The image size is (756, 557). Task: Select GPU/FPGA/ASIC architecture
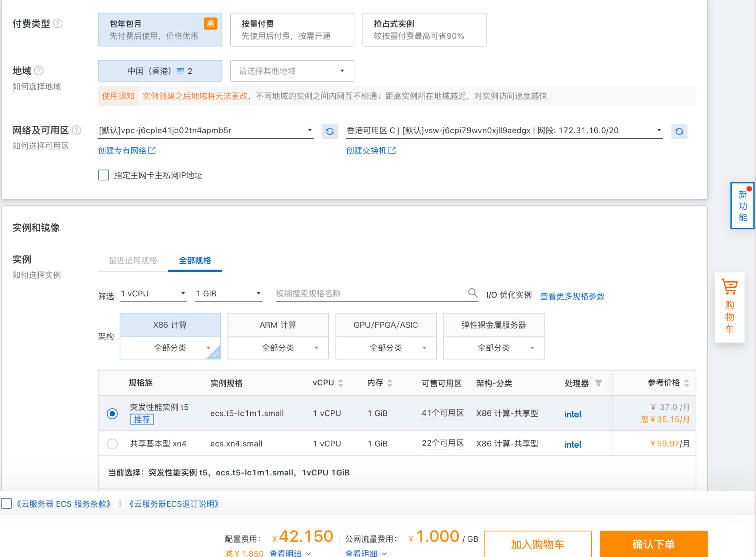point(386,325)
